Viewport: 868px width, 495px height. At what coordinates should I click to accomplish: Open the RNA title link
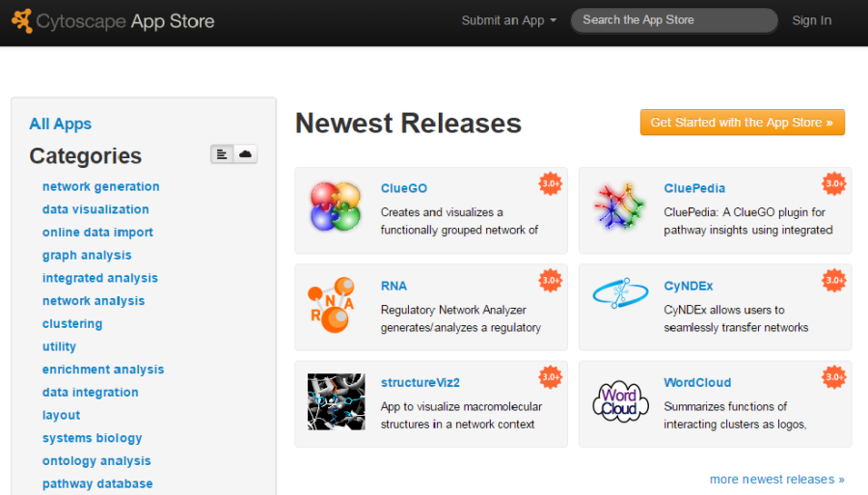(393, 286)
